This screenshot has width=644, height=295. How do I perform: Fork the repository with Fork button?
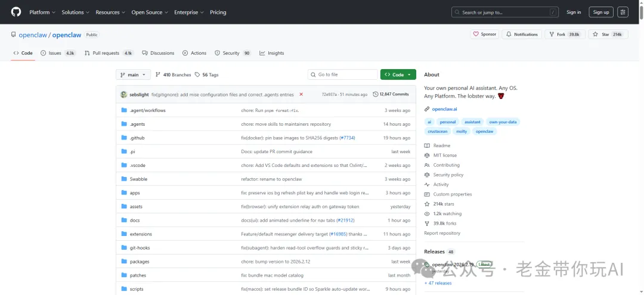coord(563,35)
